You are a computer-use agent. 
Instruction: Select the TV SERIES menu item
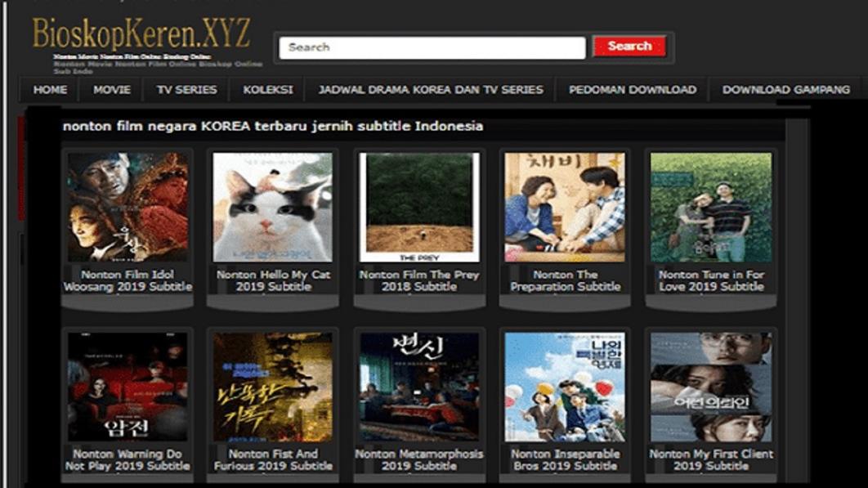click(186, 91)
